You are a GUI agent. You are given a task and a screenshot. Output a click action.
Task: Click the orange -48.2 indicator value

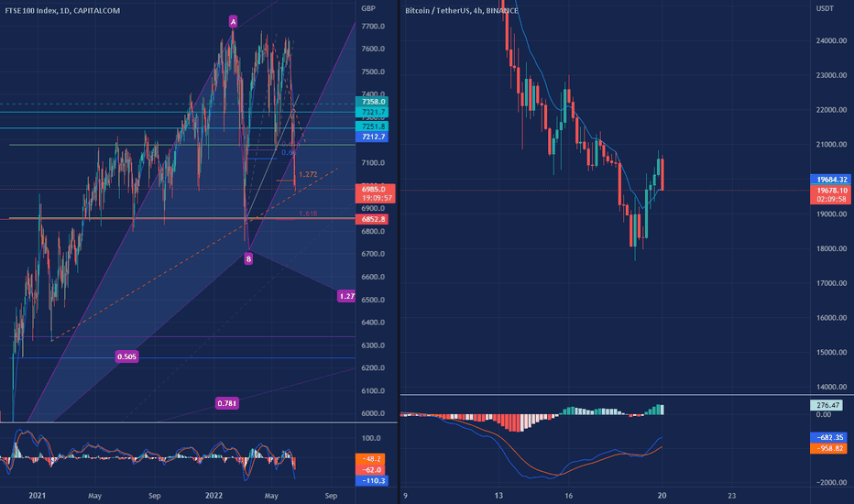pos(370,459)
